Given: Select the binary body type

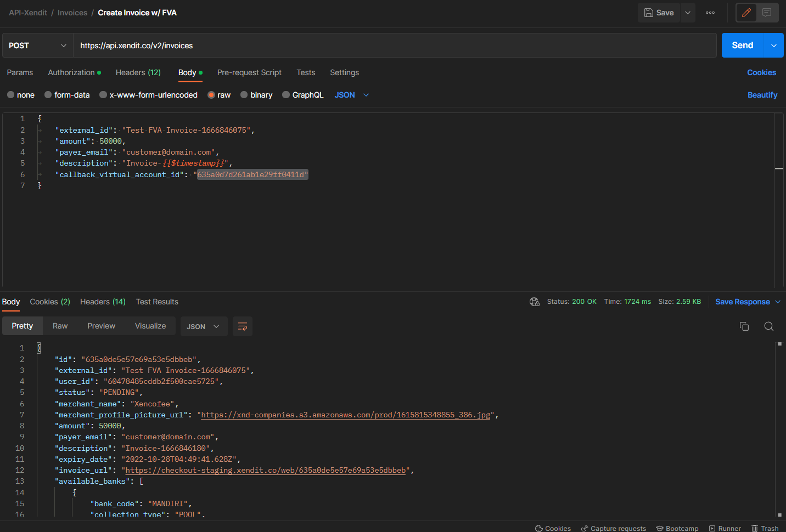Looking at the screenshot, I should 256,95.
